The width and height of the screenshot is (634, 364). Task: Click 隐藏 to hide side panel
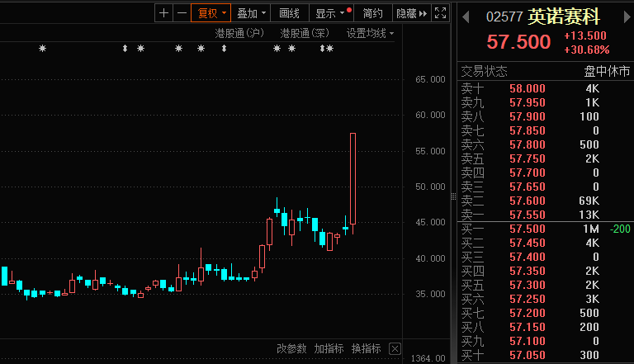click(x=412, y=13)
